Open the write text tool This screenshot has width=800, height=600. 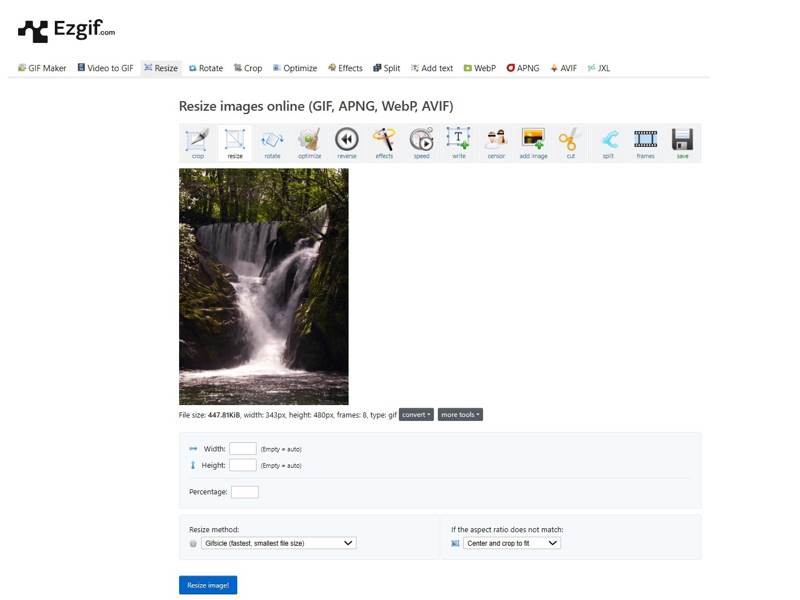pyautogui.click(x=458, y=142)
